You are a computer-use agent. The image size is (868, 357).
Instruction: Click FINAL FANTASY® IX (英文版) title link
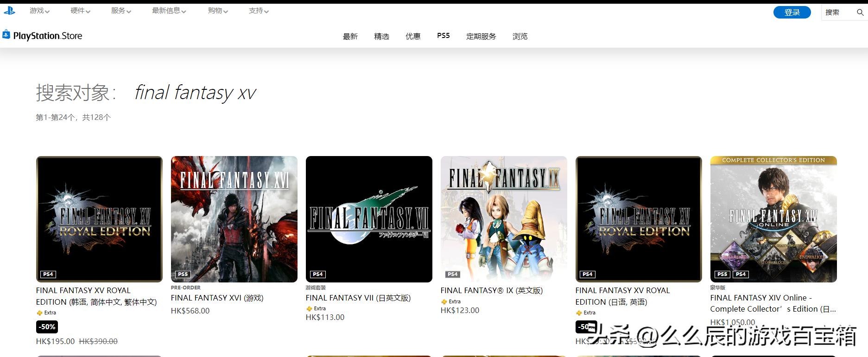[x=492, y=290]
